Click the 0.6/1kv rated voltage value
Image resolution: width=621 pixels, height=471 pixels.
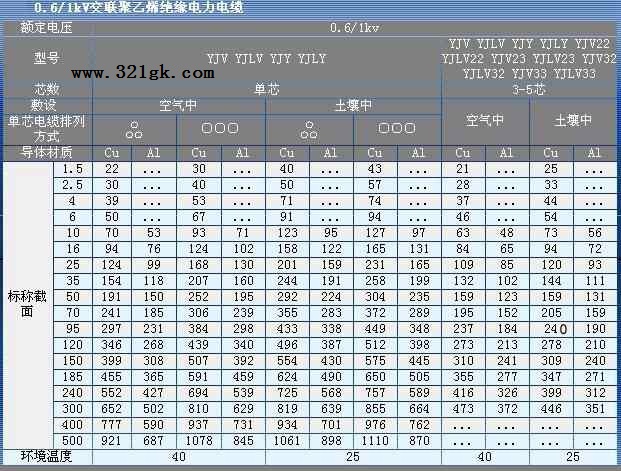coord(354,28)
